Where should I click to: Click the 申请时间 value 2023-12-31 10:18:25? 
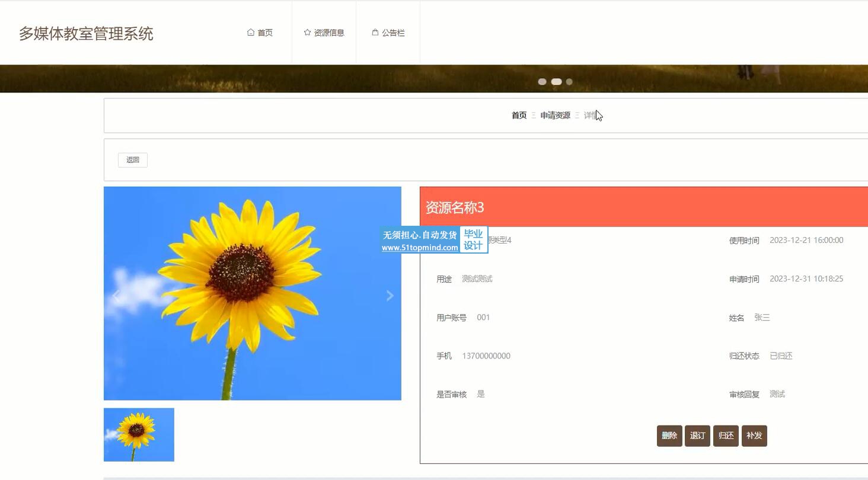click(x=806, y=279)
